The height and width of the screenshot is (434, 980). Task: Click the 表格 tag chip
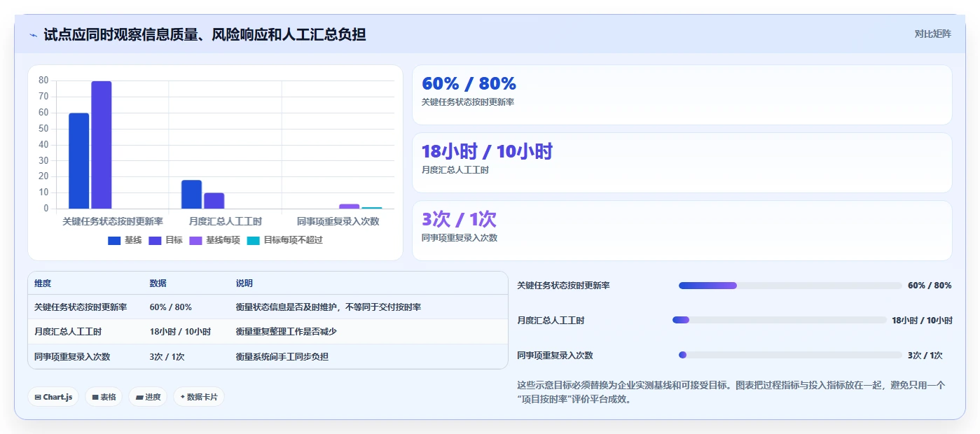[x=104, y=397]
